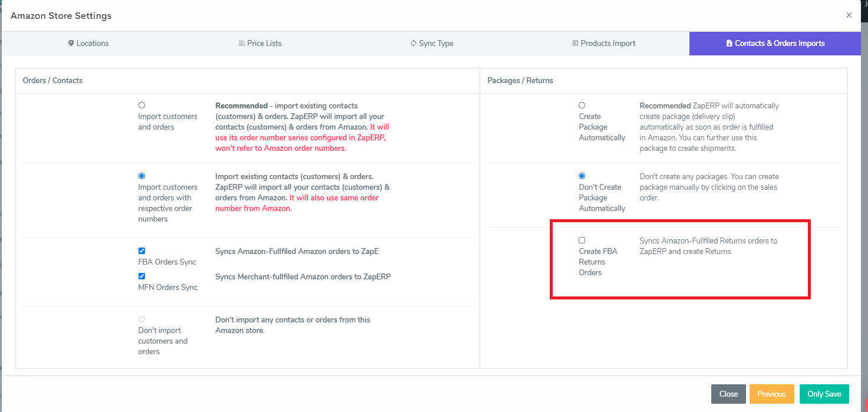Go to the Products Import tab
The image size is (868, 412).
tap(603, 43)
